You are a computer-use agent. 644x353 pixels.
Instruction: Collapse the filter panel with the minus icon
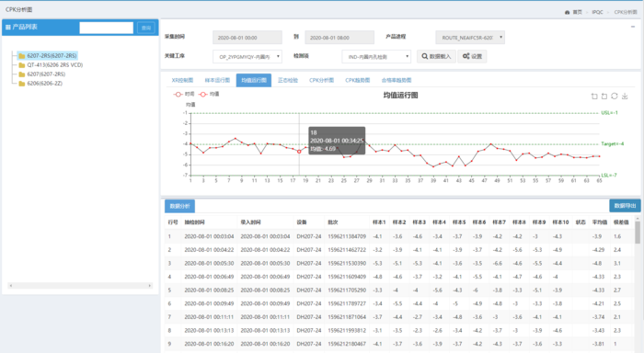click(x=633, y=27)
